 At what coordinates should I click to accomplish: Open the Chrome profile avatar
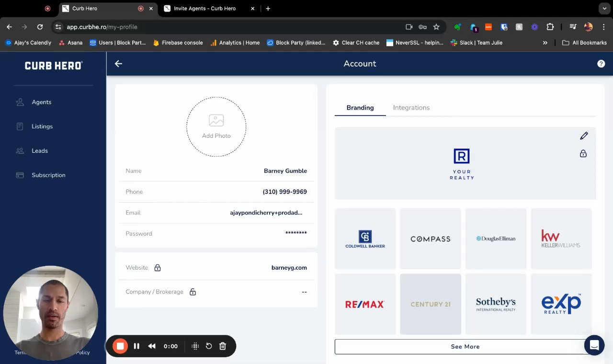[589, 27]
